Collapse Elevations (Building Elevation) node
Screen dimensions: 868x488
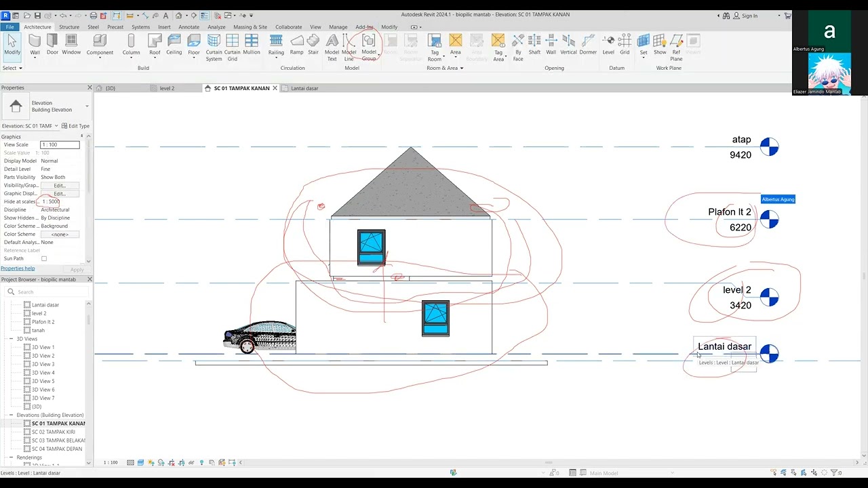11,415
